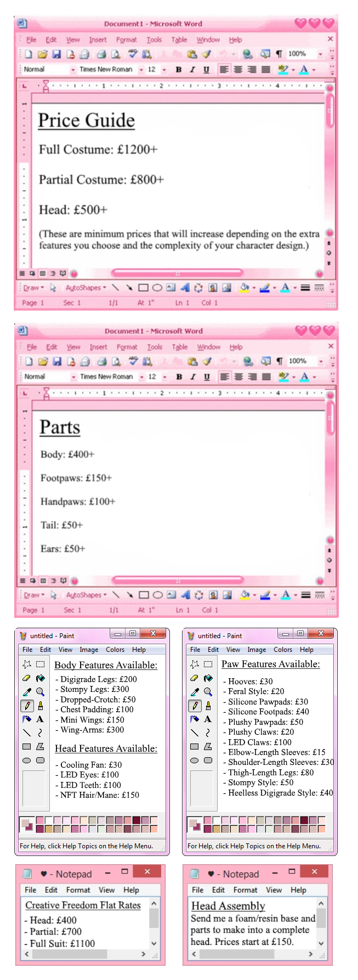Click Normal view button in Price Guide window
Image resolution: width=358 pixels, height=980 pixels.
click(x=22, y=273)
